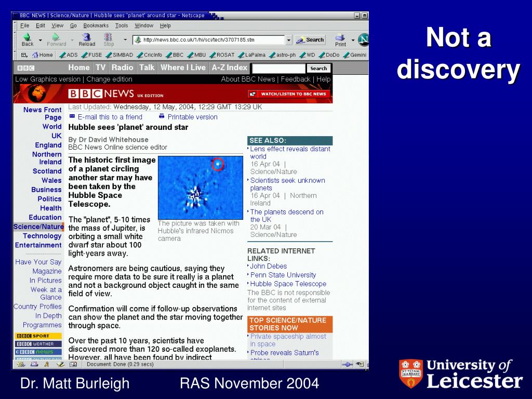Click the Feedback link
Image resolution: width=532 pixels, height=399 pixels.
point(295,79)
